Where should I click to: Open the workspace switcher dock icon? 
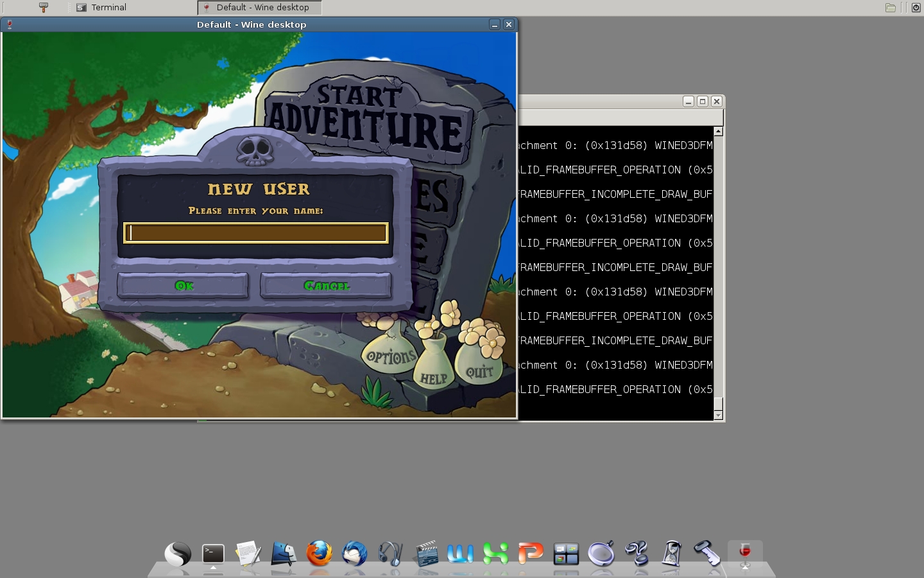566,554
